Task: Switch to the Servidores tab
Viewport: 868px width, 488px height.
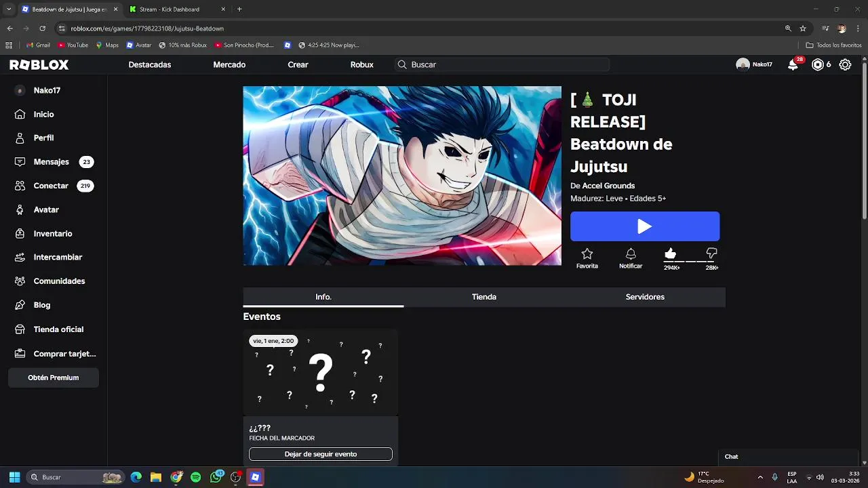Action: click(645, 297)
